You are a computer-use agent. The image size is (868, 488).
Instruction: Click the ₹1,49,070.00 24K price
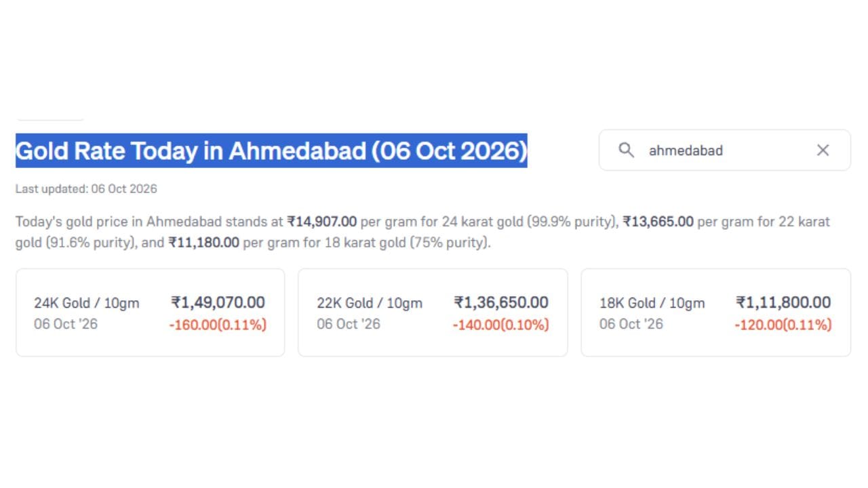click(x=218, y=302)
